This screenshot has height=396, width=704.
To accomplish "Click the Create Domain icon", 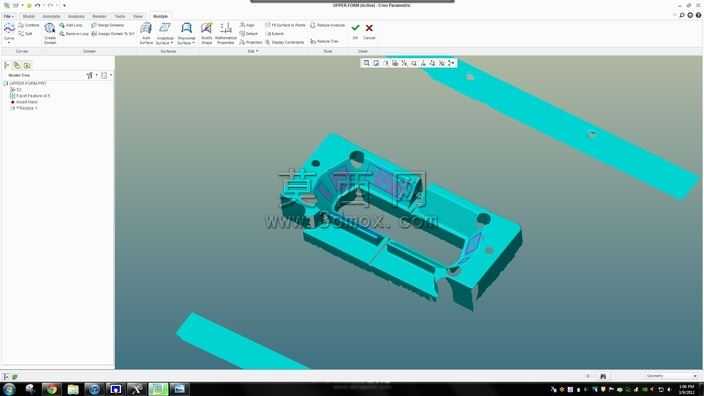I will coord(50,33).
